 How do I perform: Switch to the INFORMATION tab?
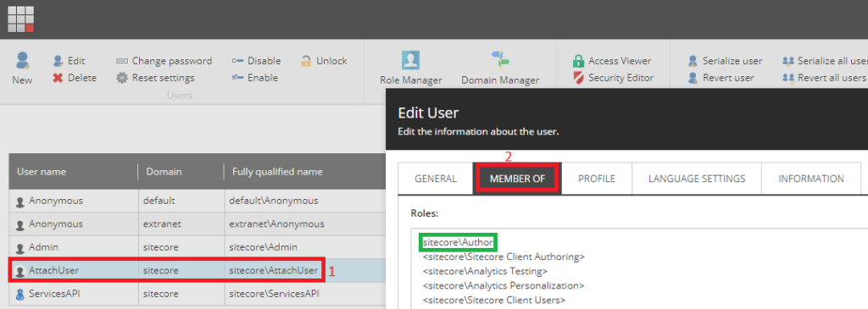(811, 179)
